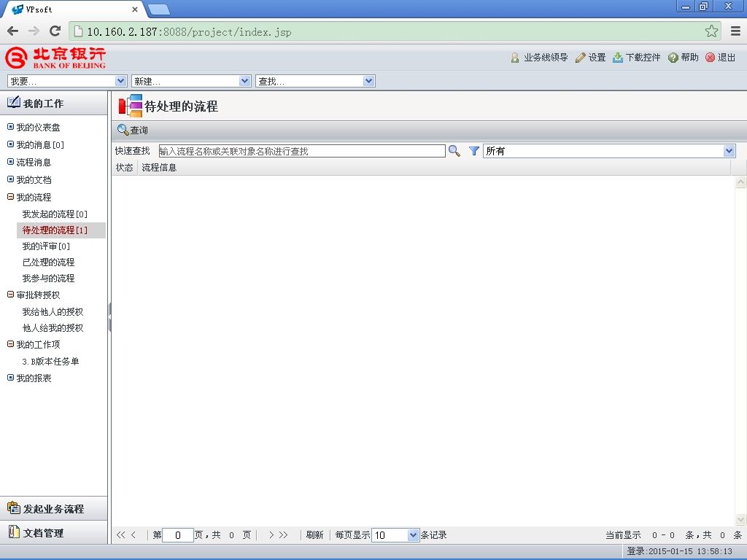Open 3.B版本任务单 work item
Screen dimensions: 747x560
pyautogui.click(x=50, y=362)
